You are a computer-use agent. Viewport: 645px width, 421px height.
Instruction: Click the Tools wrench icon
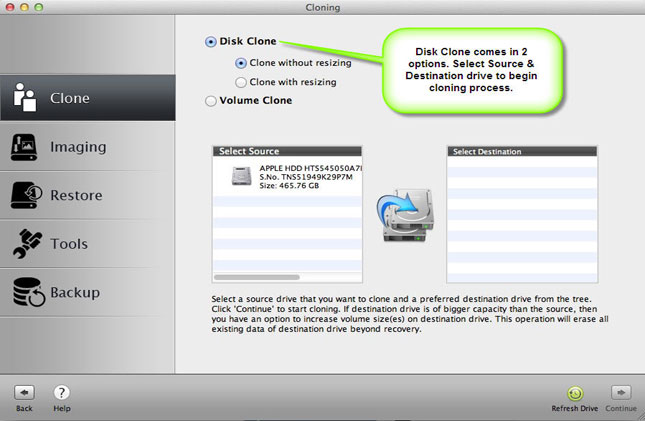27,244
